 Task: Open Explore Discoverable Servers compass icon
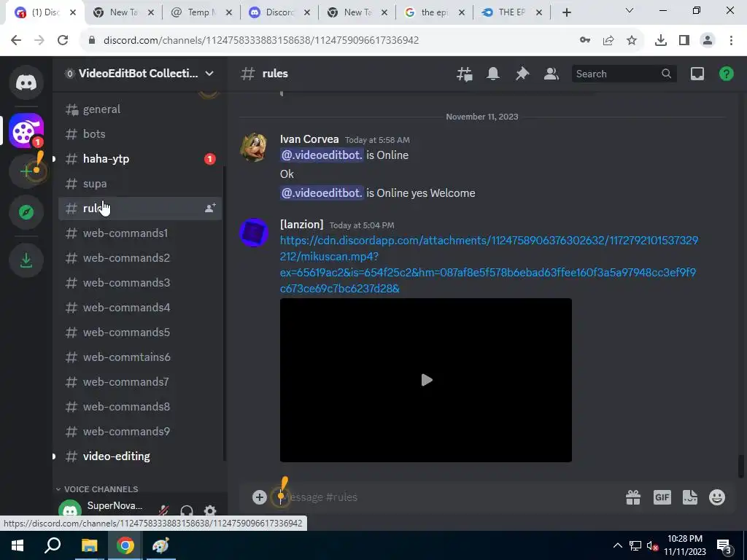click(26, 212)
